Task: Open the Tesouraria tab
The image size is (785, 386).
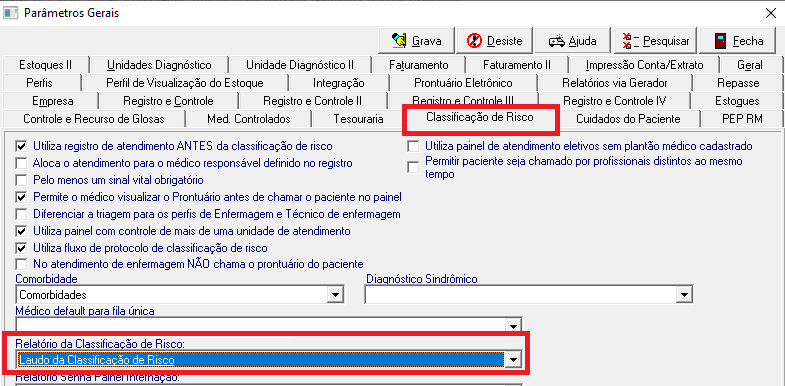Action: point(358,119)
